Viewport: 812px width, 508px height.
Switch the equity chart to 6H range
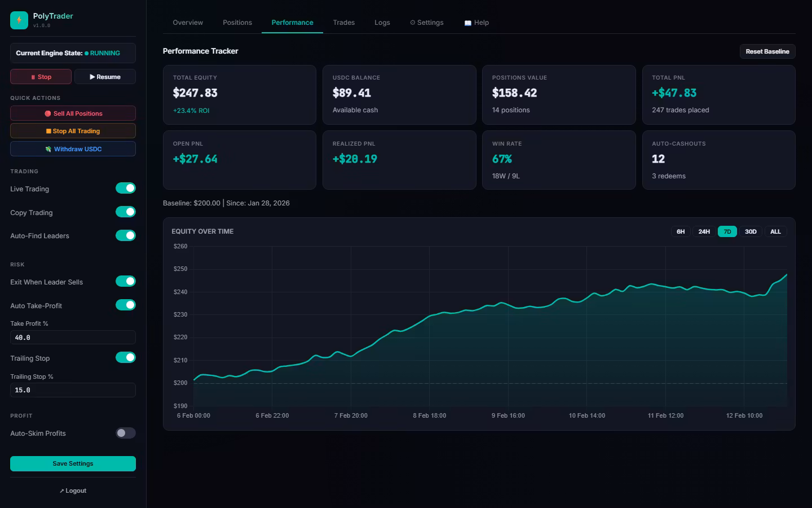point(681,231)
